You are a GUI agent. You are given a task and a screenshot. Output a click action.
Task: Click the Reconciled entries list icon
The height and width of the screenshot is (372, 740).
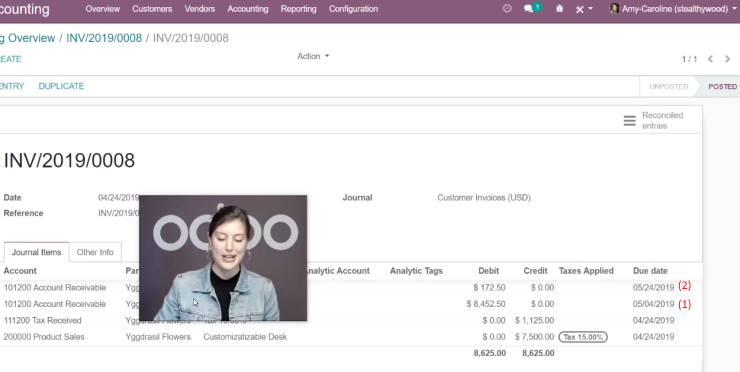click(630, 120)
